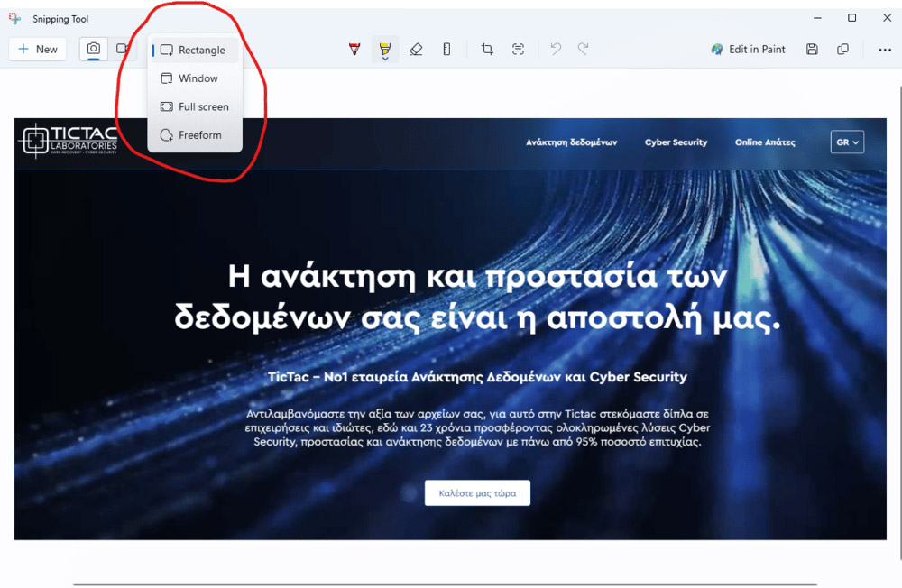Open Text actions tool

coord(518,50)
